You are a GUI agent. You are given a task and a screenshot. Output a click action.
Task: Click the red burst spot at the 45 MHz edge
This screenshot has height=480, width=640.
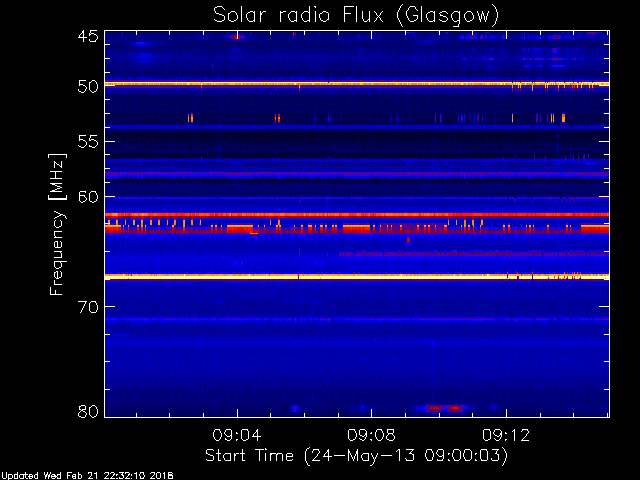237,37
